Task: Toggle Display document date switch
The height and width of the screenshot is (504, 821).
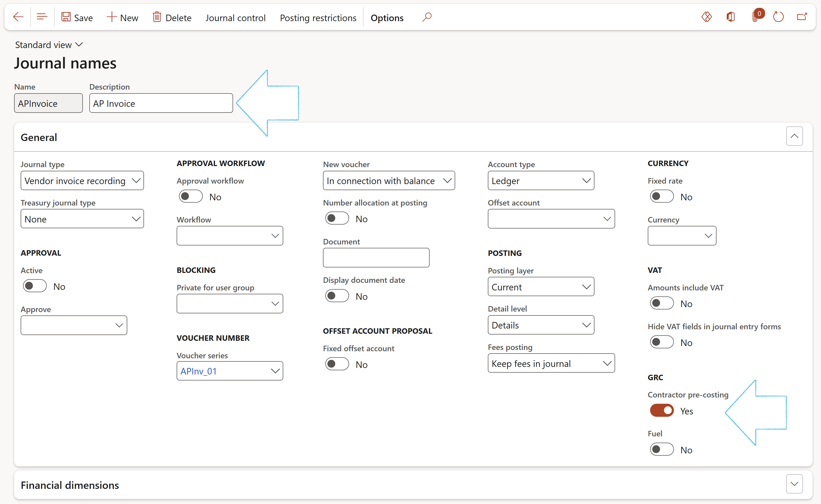Action: 337,296
